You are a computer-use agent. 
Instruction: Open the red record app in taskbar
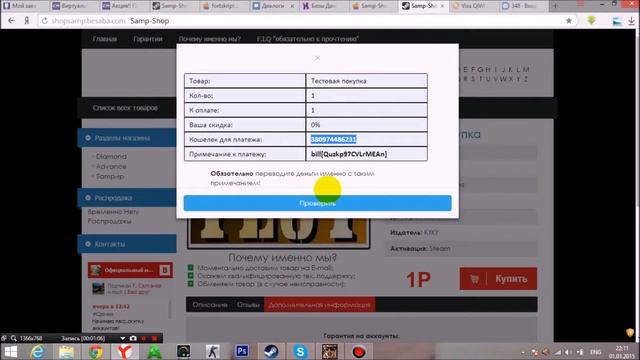pos(359,351)
